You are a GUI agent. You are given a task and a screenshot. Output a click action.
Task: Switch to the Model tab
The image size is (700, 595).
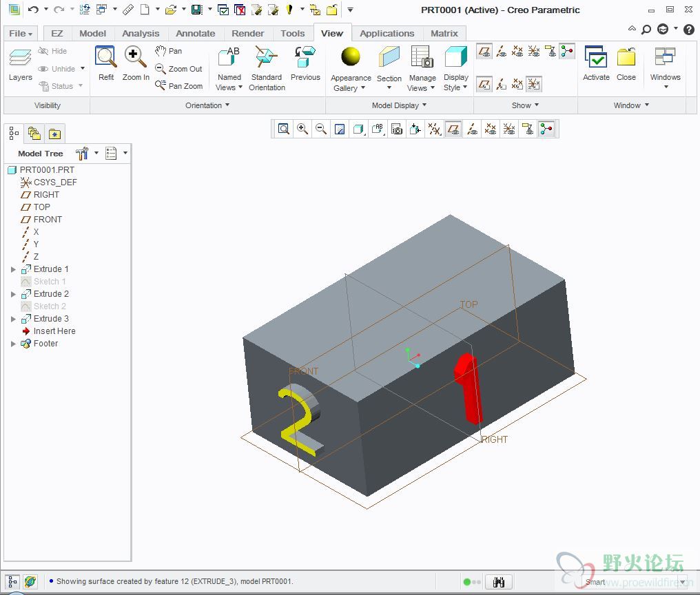pos(92,34)
